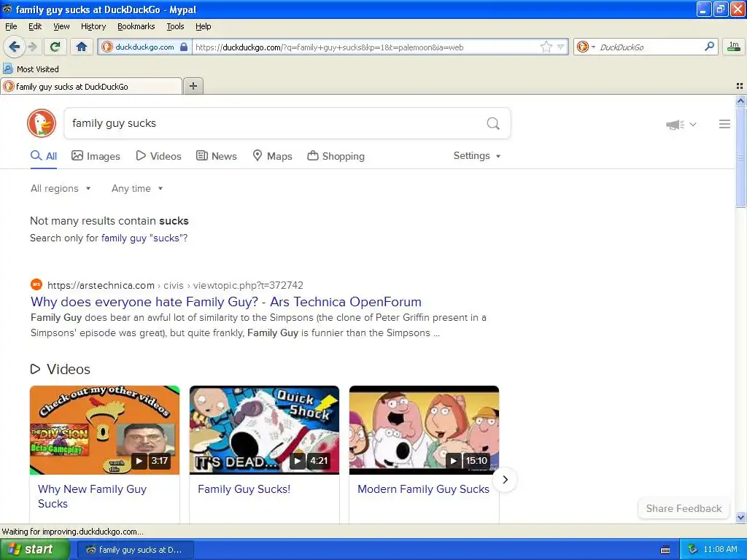
Task: Switch to Maps results tab
Action: click(272, 156)
